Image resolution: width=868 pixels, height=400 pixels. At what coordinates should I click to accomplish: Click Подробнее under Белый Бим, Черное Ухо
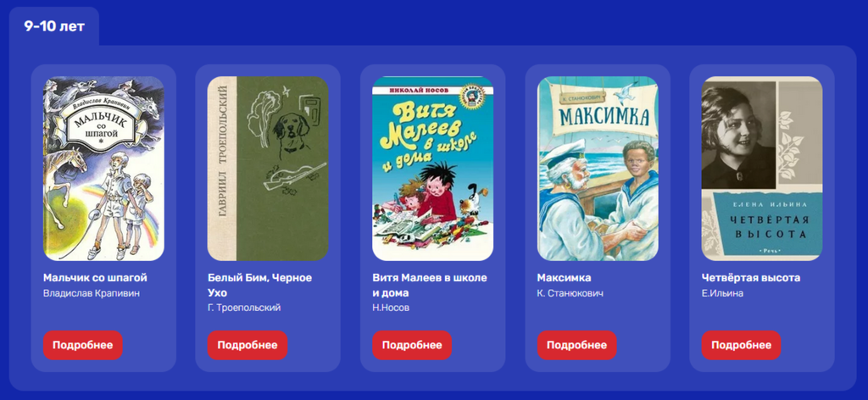coord(248,345)
